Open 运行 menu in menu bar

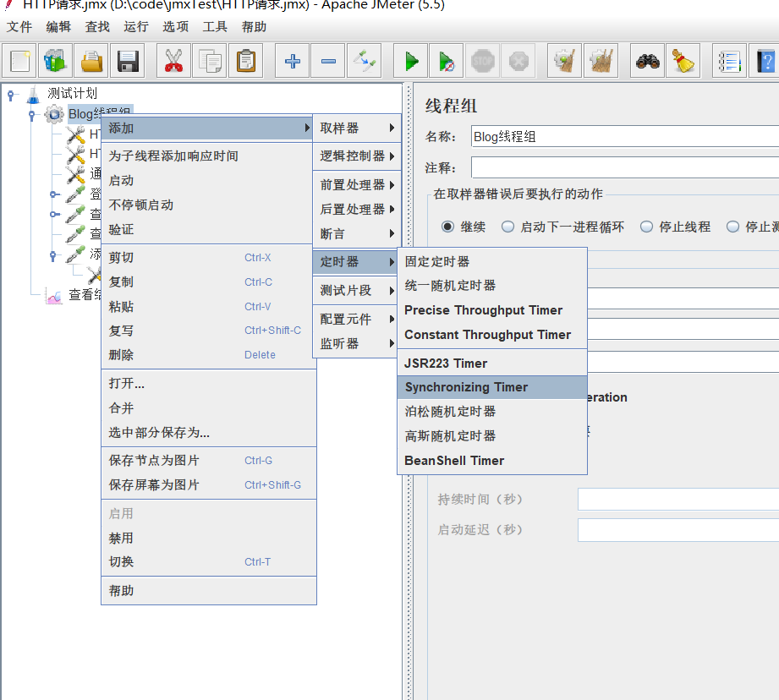136,27
